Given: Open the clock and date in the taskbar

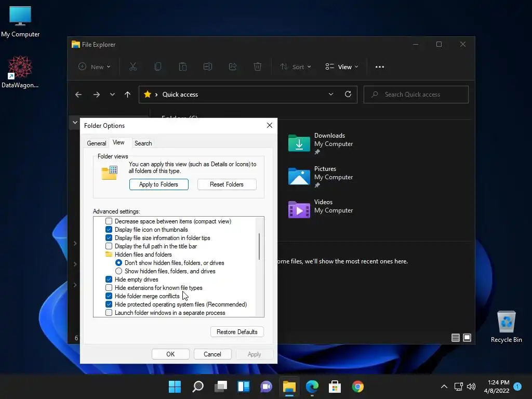Looking at the screenshot, I should point(497,387).
